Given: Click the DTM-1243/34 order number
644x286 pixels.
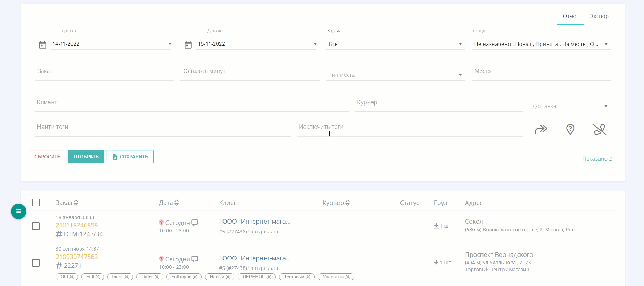Looking at the screenshot, I should 83,234.
